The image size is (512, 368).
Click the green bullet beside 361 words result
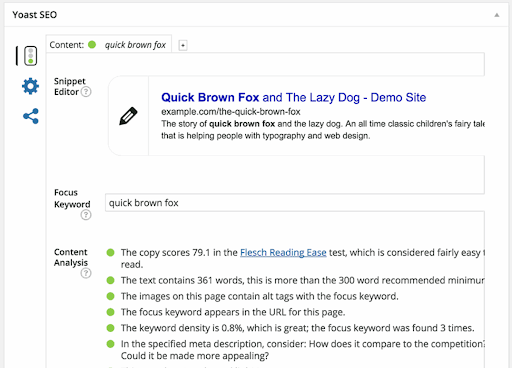point(110,280)
